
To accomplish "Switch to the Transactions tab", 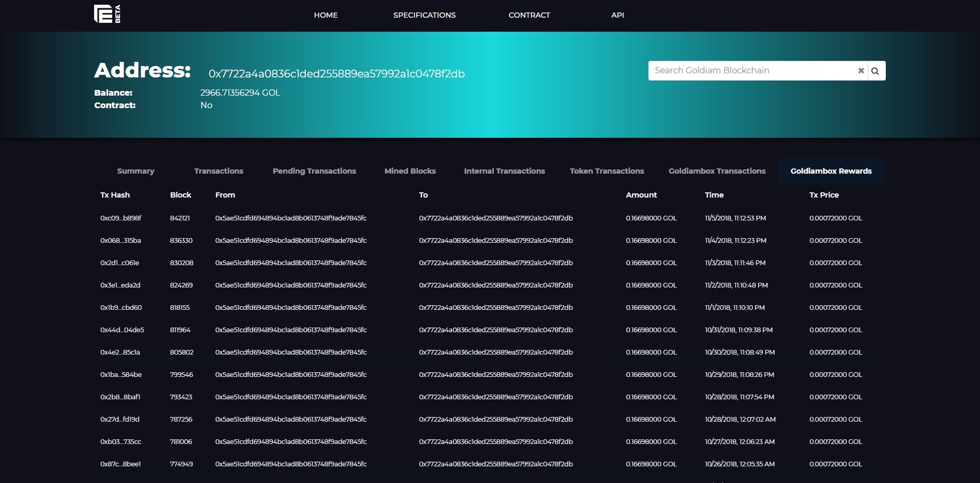I will coord(219,171).
